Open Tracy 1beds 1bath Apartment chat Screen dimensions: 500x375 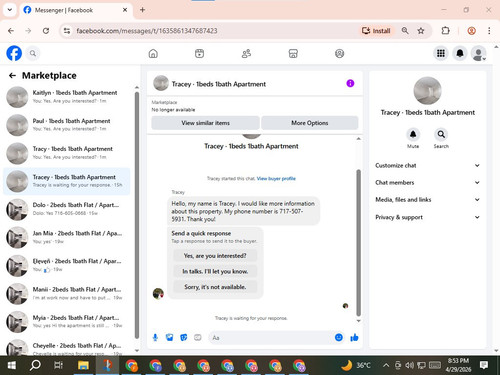67,153
